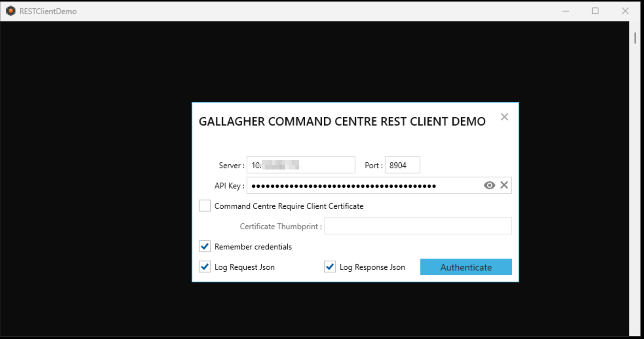Click the Certificate Thumbprint input field

tap(418, 226)
